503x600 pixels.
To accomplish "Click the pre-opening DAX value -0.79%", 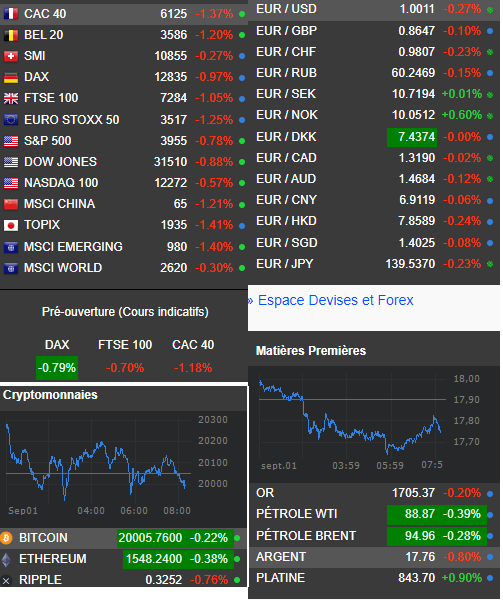I will tap(57, 368).
